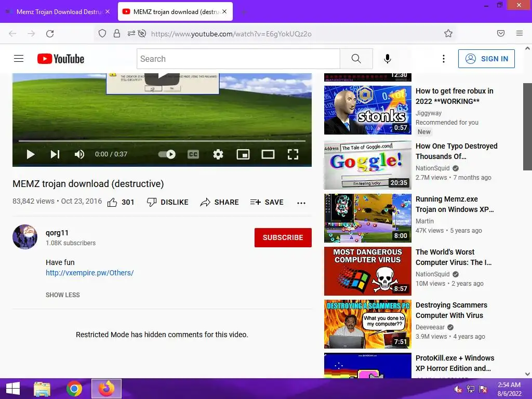Click the page vertical scrollbar
This screenshot has height=399, width=532.
tap(527, 127)
